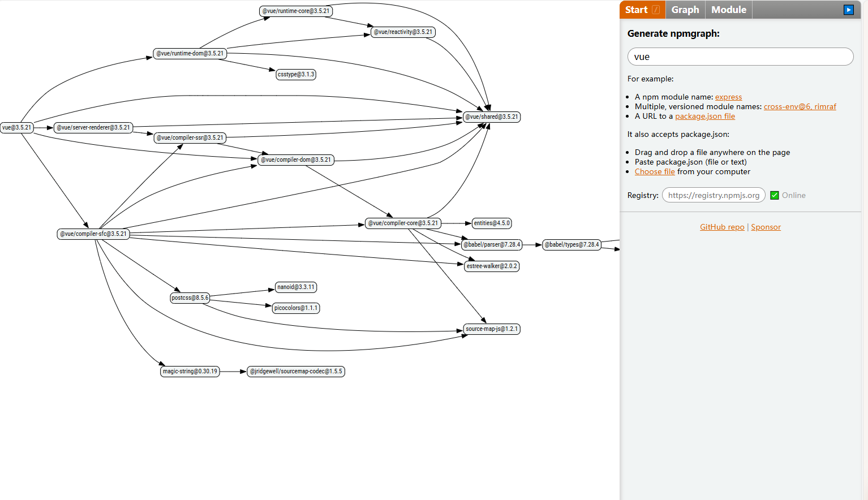Open the Module tab
This screenshot has width=868, height=500.
(728, 10)
